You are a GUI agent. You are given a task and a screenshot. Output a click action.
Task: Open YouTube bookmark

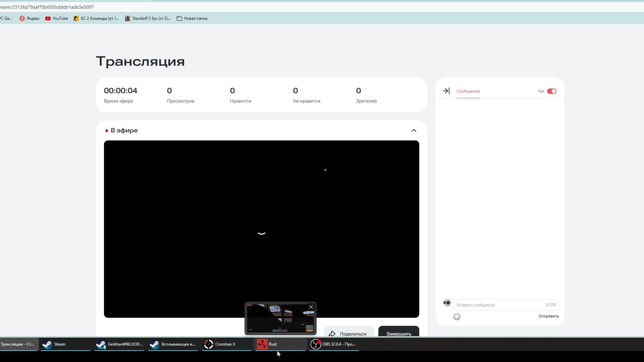coord(57,18)
